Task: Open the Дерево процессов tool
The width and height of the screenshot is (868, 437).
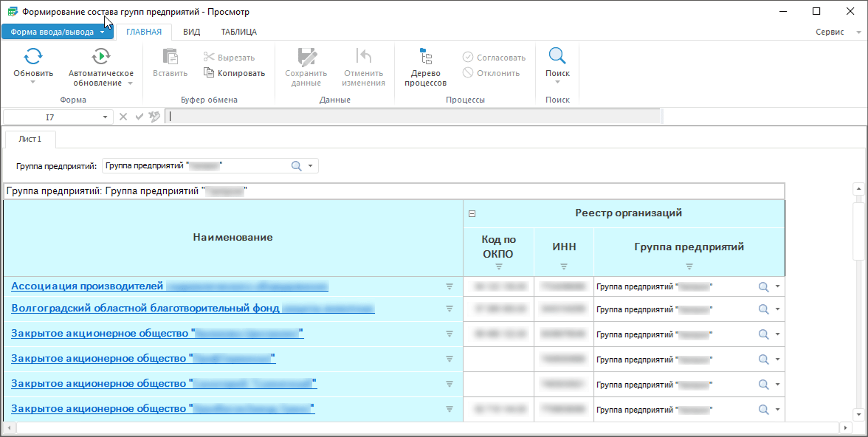Action: [425, 56]
